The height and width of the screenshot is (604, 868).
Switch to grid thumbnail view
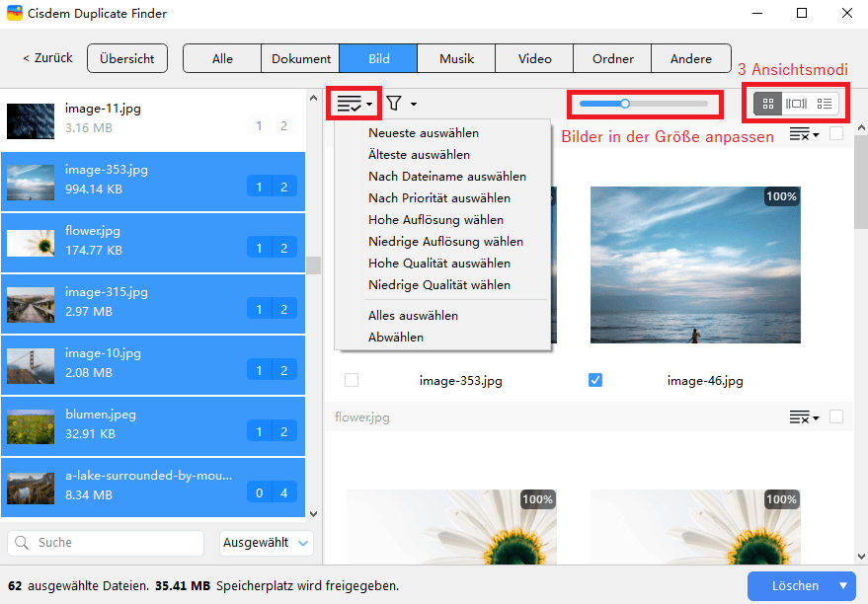(765, 104)
